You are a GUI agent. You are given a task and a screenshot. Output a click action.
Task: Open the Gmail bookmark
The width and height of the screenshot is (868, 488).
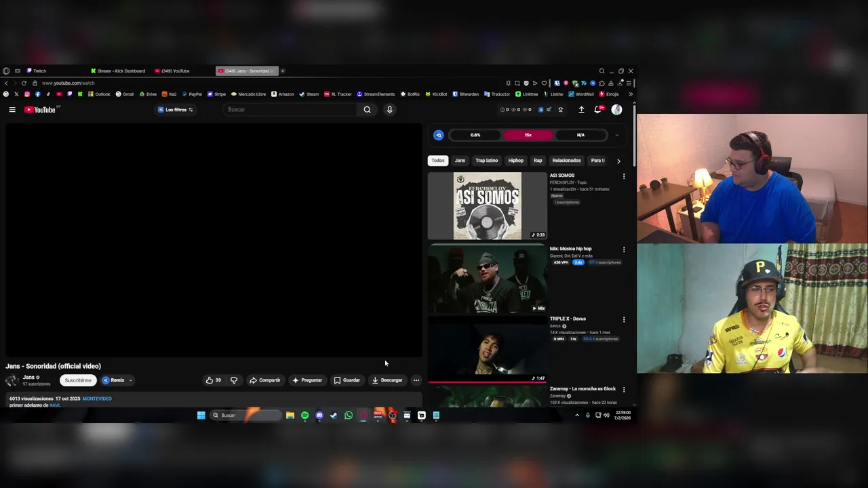click(125, 94)
